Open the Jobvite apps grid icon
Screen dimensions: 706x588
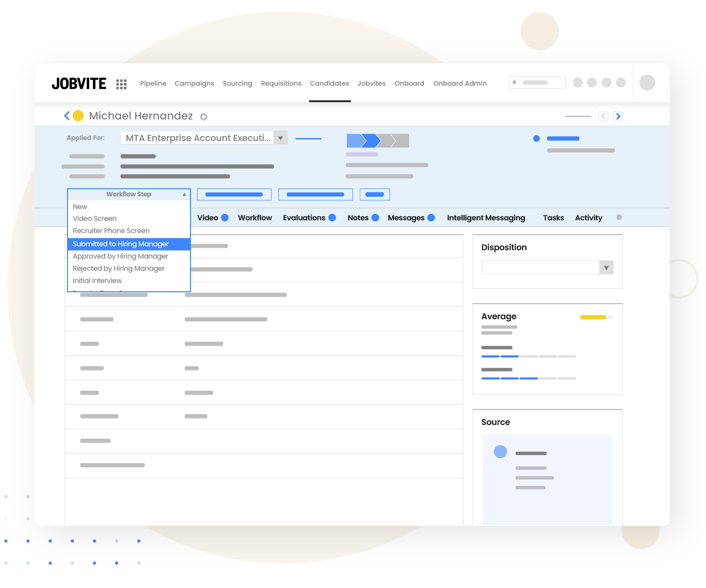121,83
